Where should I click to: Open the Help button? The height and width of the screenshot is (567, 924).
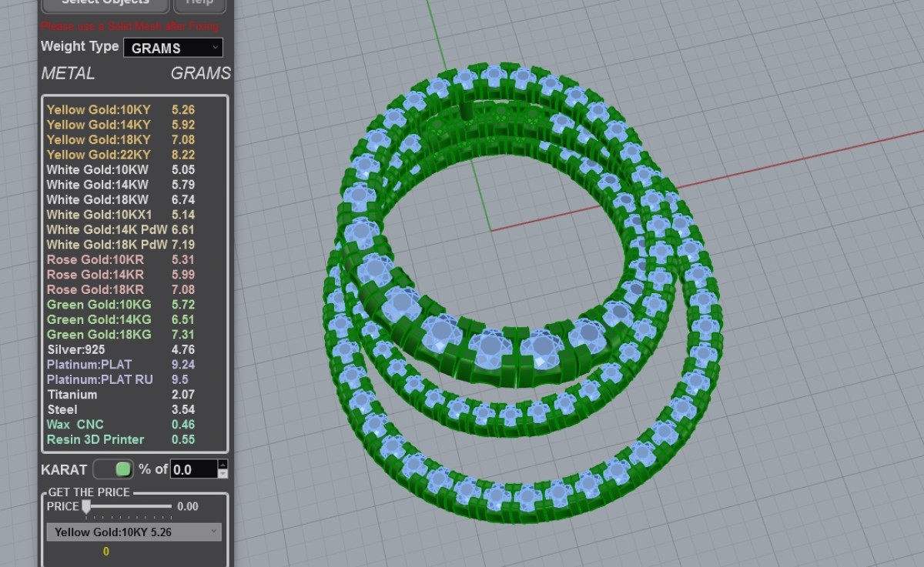[x=199, y=4]
